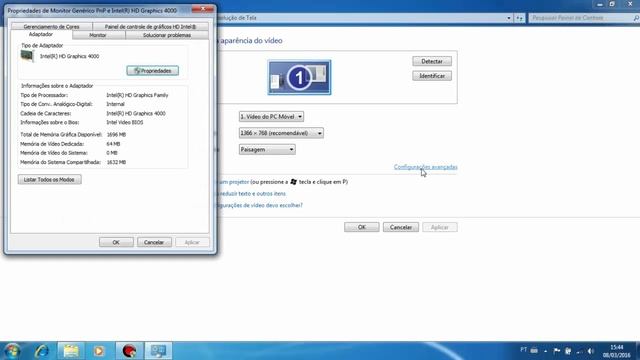
Task: Select the 'Internal' DAC type value
Action: [115, 104]
